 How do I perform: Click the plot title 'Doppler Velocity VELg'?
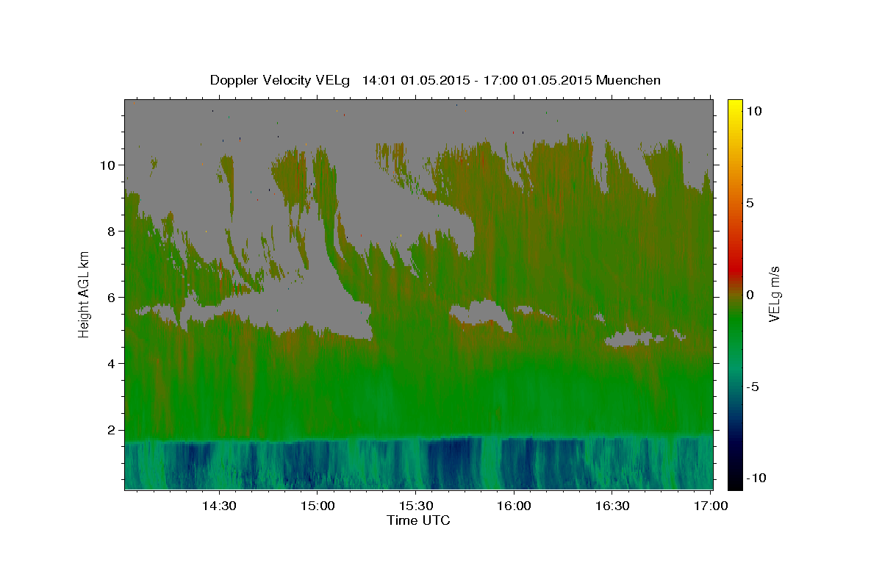(280, 80)
